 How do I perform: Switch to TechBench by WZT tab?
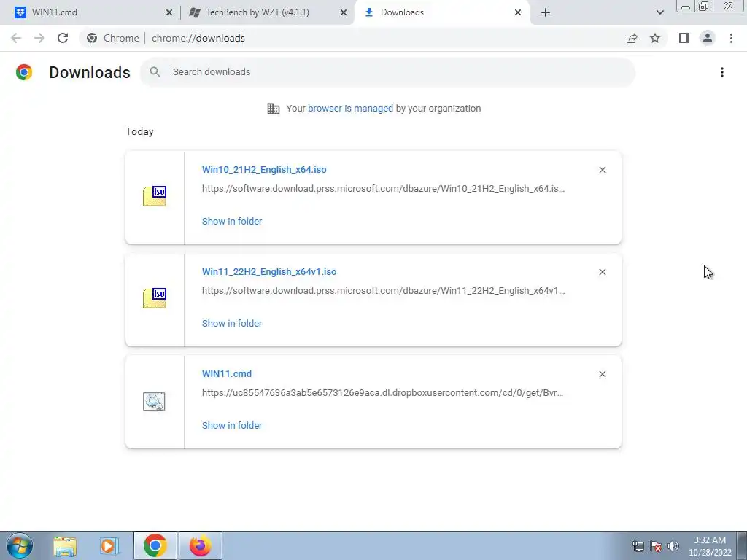pyautogui.click(x=266, y=12)
